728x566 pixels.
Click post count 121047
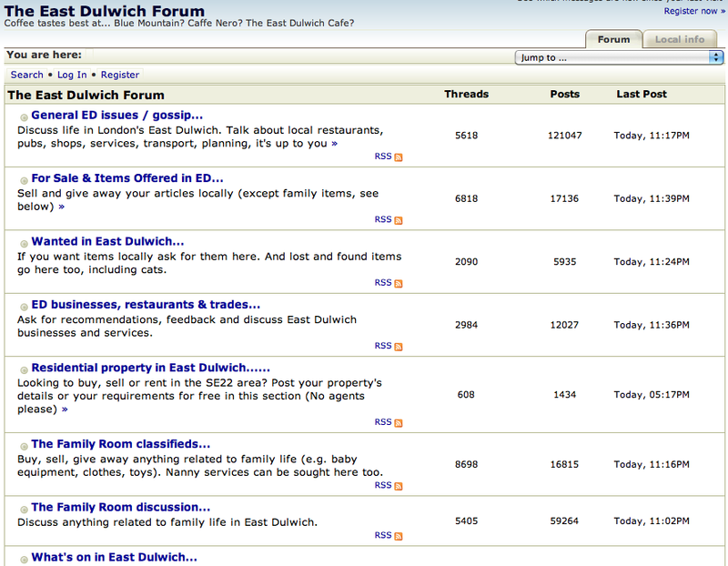coord(564,136)
